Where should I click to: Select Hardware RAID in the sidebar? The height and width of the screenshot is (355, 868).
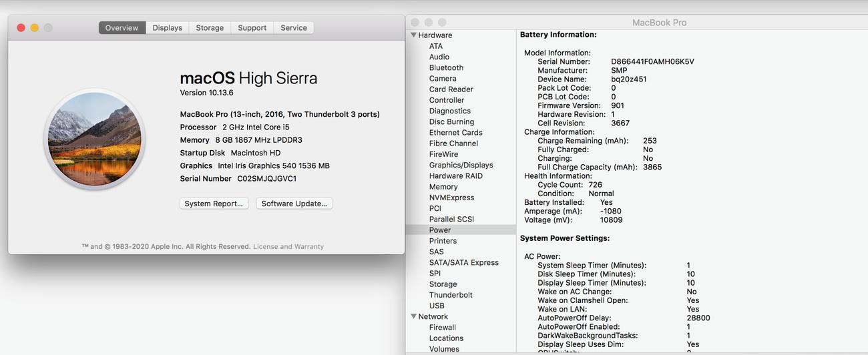coord(456,175)
